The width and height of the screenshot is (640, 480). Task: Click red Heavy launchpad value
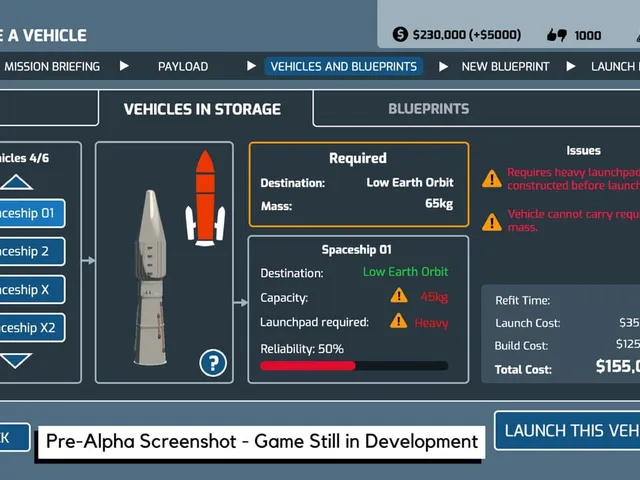(x=431, y=323)
